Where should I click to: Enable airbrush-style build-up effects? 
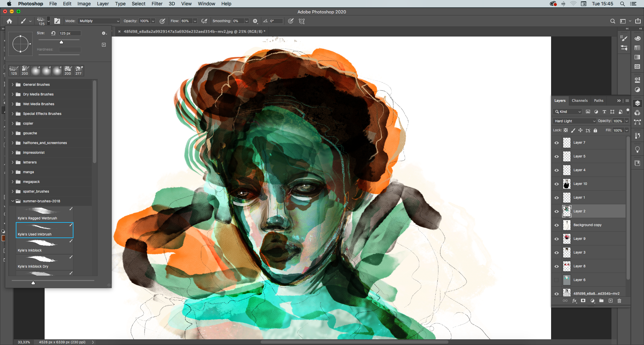[x=204, y=21]
